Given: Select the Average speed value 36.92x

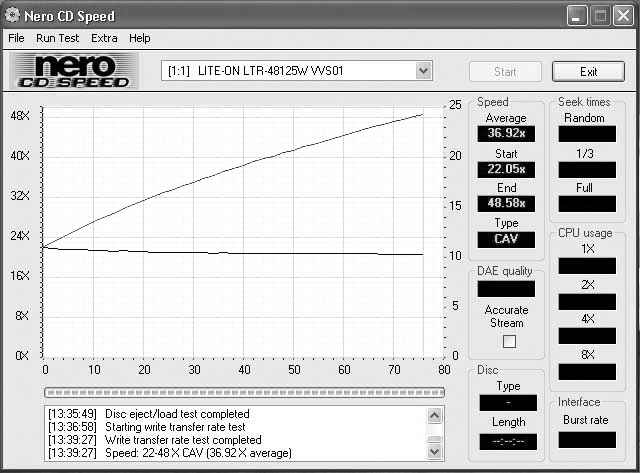Looking at the screenshot, I should click(506, 133).
